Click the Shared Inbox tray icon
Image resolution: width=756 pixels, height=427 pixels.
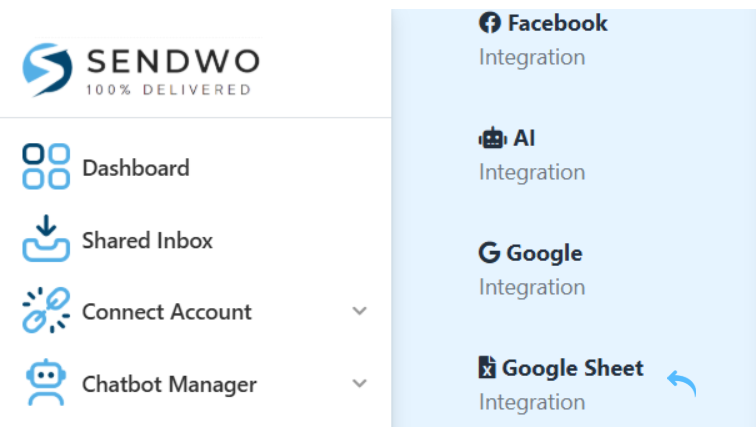point(46,239)
